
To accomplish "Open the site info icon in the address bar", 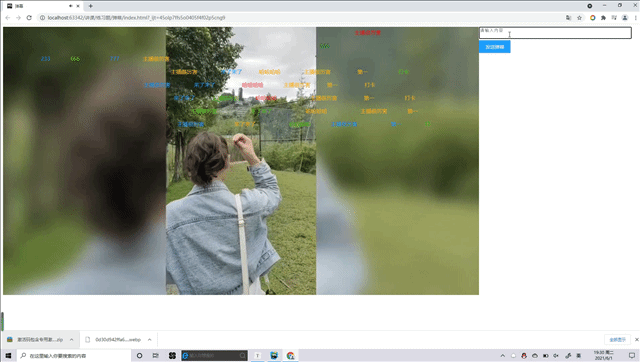I will [42, 18].
